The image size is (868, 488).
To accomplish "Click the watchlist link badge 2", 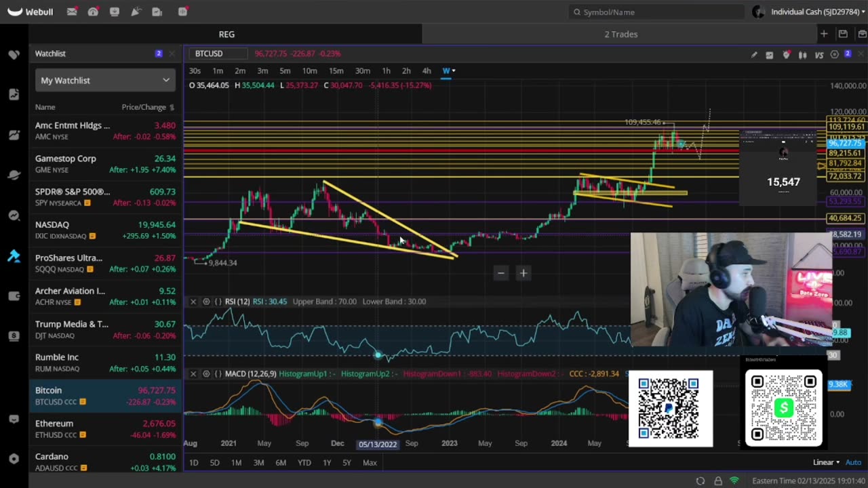I will (x=159, y=54).
